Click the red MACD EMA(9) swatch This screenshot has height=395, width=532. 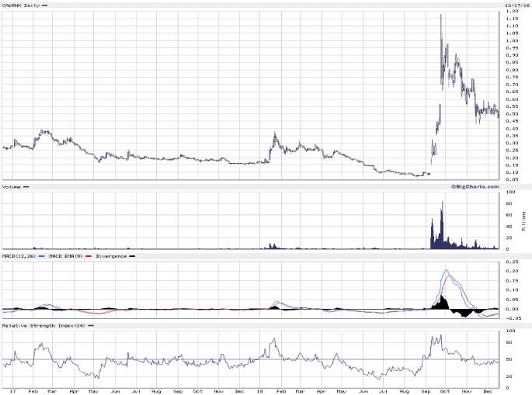pyautogui.click(x=89, y=255)
